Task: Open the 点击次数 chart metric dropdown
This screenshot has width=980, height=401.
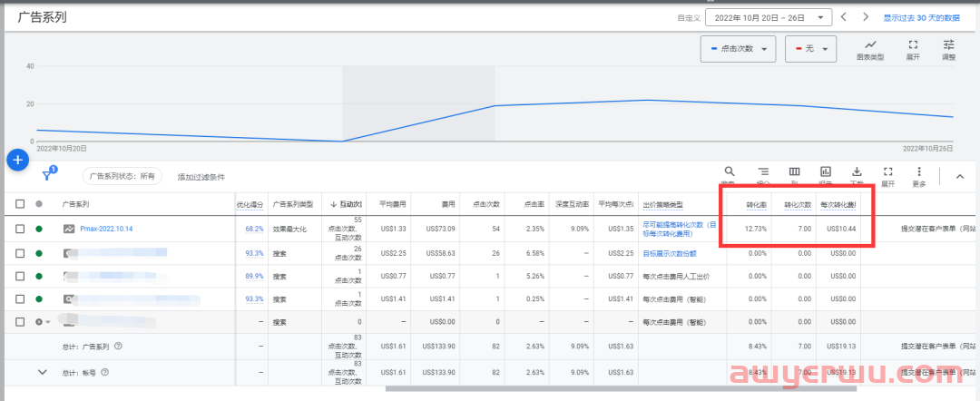Action: [738, 49]
